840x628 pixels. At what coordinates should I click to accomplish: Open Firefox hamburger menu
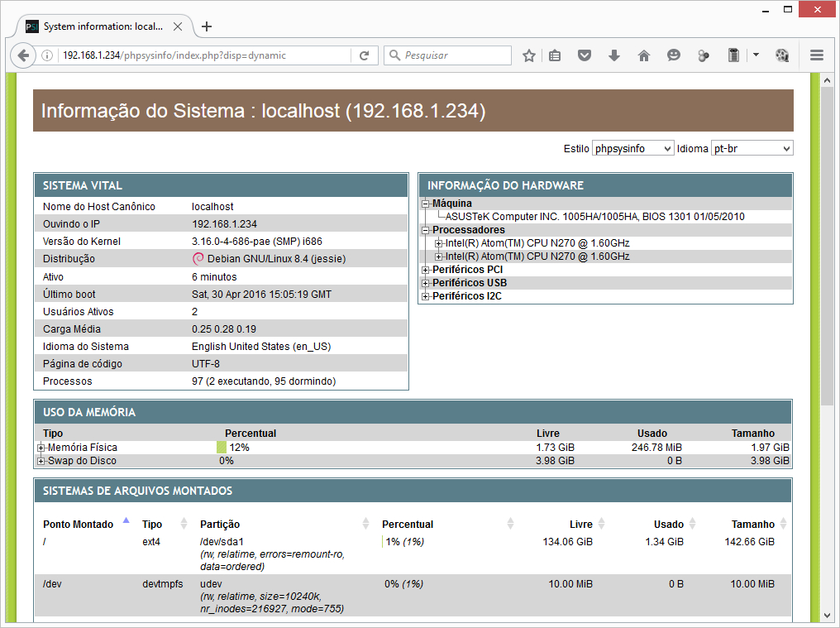pyautogui.click(x=816, y=55)
